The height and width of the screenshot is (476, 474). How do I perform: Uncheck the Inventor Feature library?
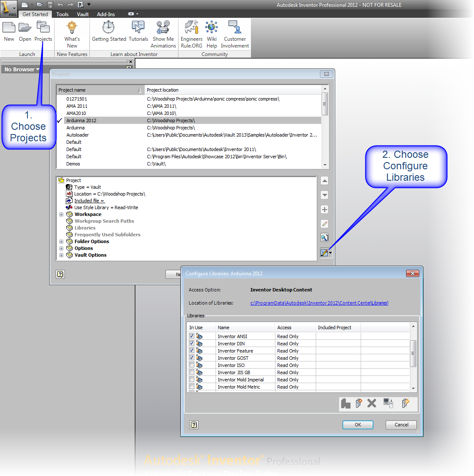pos(191,350)
